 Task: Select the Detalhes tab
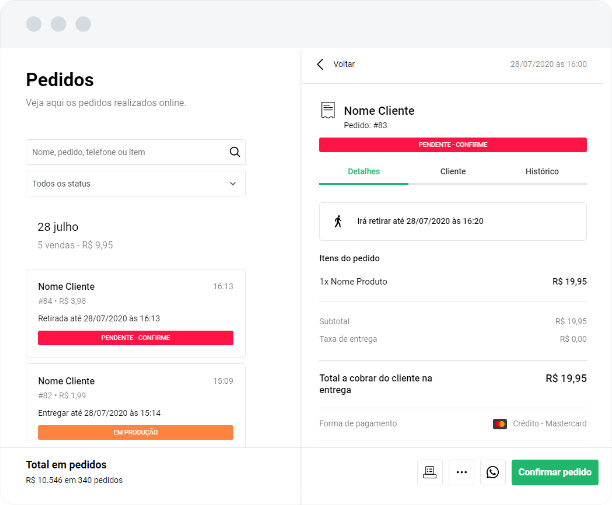click(363, 172)
